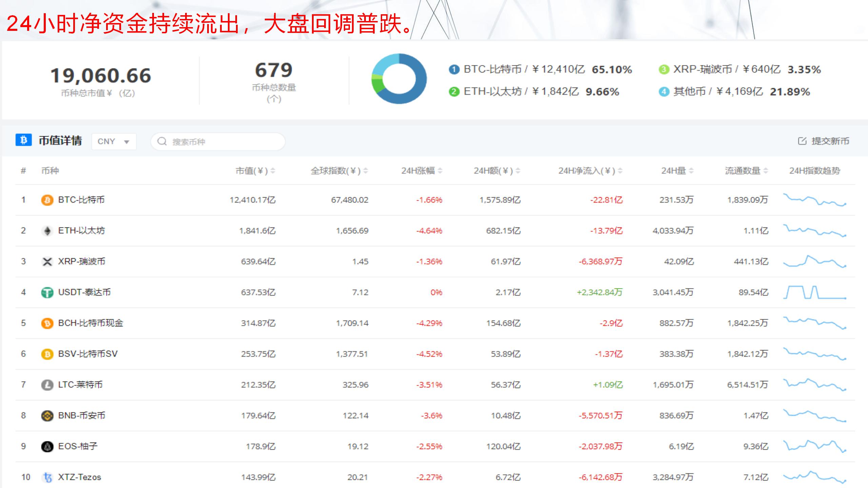The height and width of the screenshot is (488, 868).
Task: Open the BCH-比特币现金 coin link
Action: click(91, 323)
